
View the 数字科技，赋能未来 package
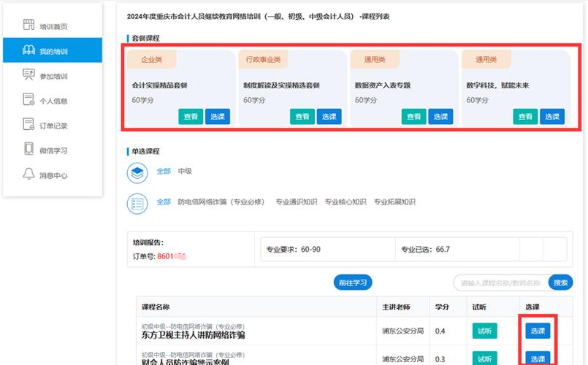click(525, 117)
